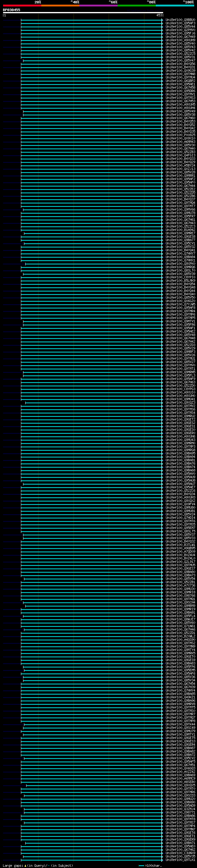This screenshot has width=197, height=868.
Task: Select hit label UniRef100_C8YPG3
Action: (x=180, y=389)
